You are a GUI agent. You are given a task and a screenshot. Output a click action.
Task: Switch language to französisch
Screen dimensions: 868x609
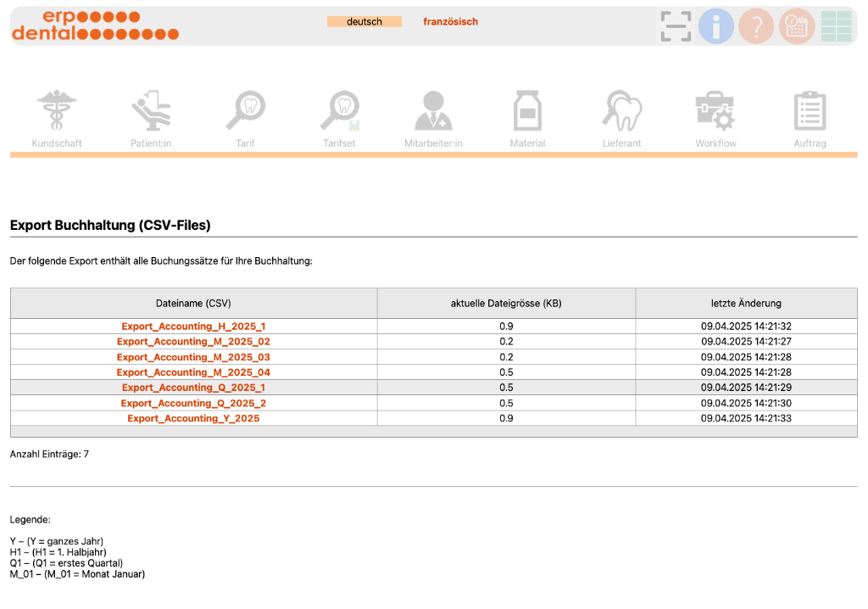[451, 21]
